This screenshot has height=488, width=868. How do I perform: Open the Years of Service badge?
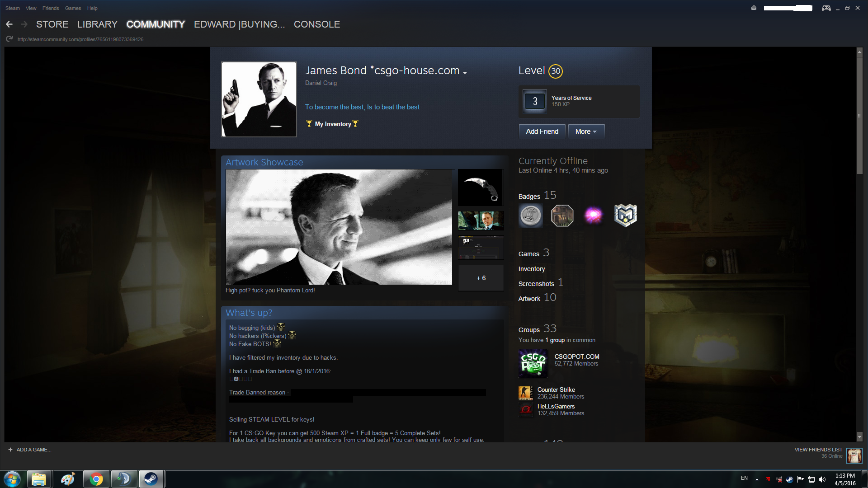pos(535,101)
